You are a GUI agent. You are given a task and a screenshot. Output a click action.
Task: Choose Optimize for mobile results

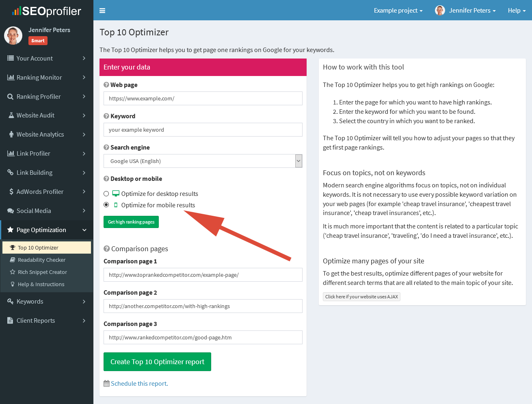pos(106,205)
